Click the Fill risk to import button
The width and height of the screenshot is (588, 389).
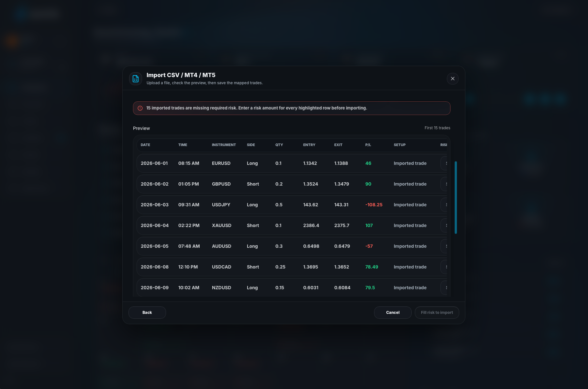[437, 313]
